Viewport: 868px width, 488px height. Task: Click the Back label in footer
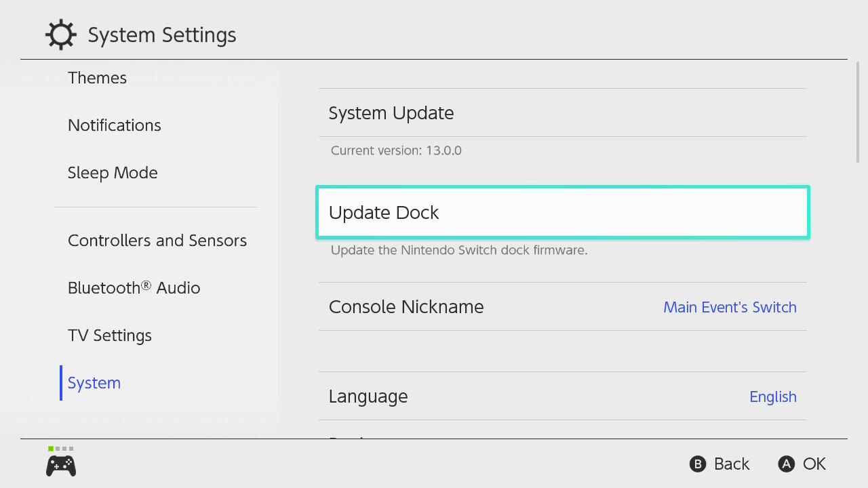(731, 464)
